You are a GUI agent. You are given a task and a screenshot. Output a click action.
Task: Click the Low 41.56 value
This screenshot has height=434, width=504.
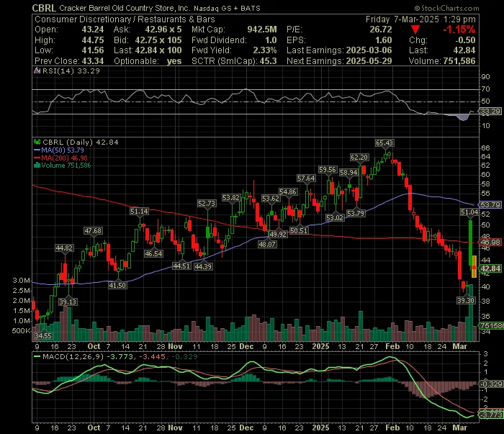click(93, 50)
